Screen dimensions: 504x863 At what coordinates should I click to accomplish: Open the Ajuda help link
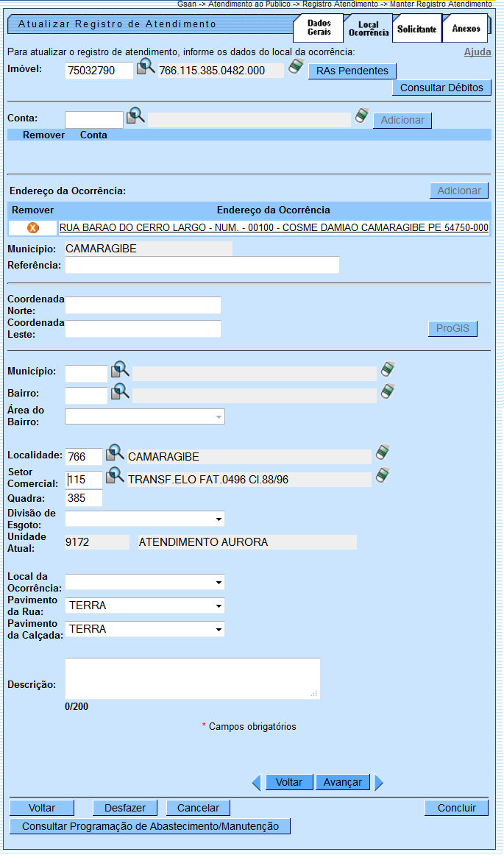point(478,52)
